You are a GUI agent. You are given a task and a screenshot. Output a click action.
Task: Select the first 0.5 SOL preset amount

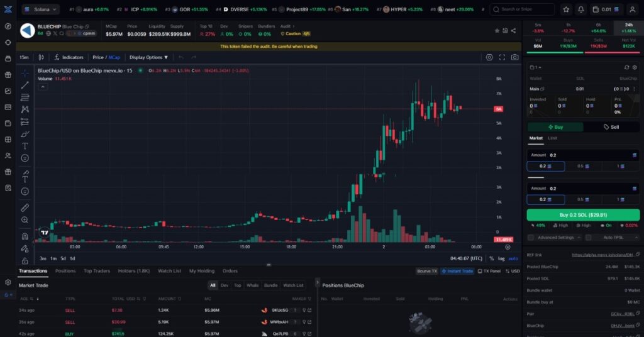(583, 166)
